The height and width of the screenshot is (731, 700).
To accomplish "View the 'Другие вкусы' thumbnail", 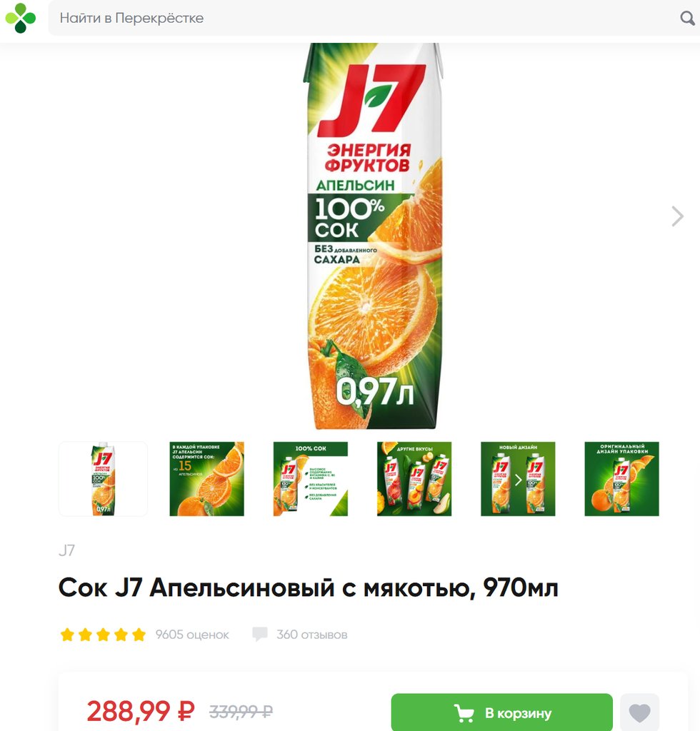I will (x=414, y=479).
